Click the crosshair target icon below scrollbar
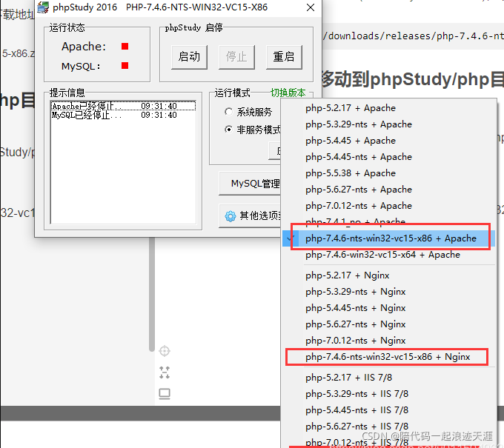Viewport: 504px width, 448px height. coord(165,351)
